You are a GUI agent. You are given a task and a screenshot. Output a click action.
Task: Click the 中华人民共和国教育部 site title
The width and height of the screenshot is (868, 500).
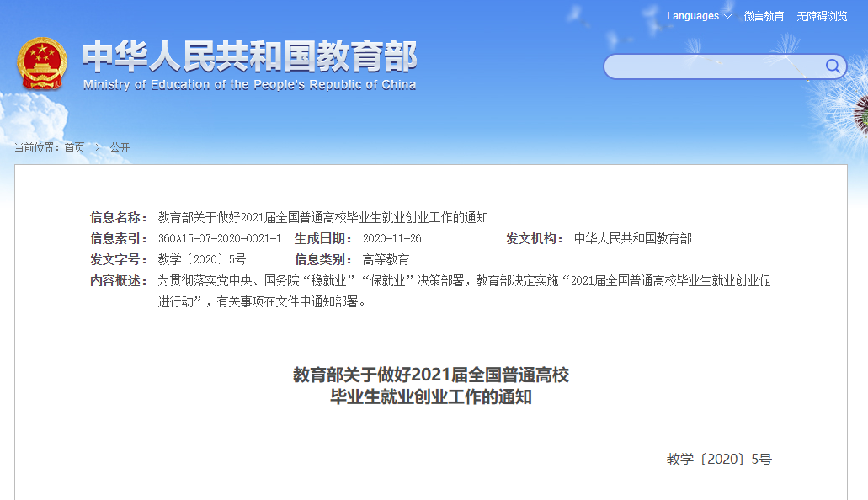click(x=250, y=56)
